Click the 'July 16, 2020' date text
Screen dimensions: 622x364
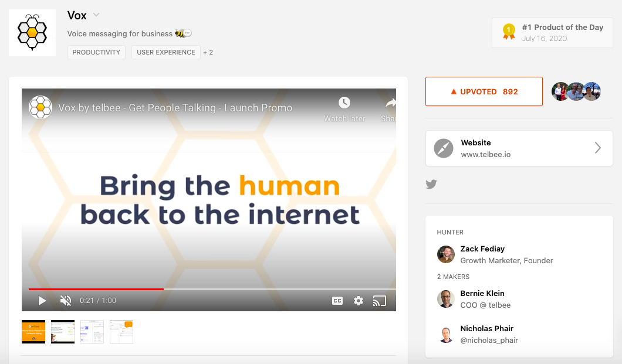545,39
